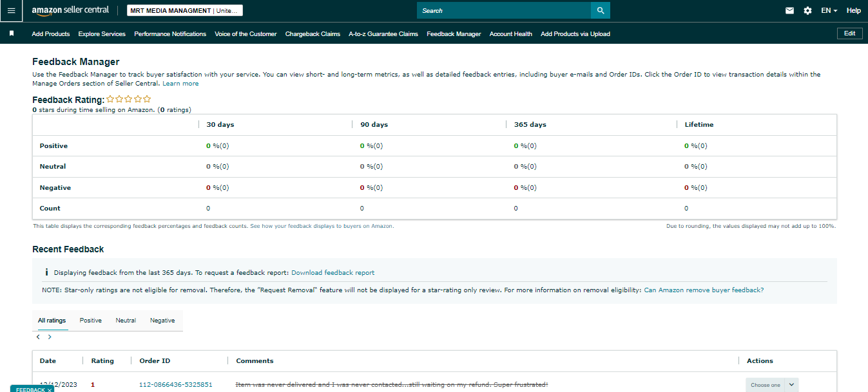Select the Negative tab
The height and width of the screenshot is (392, 868).
[x=162, y=321]
